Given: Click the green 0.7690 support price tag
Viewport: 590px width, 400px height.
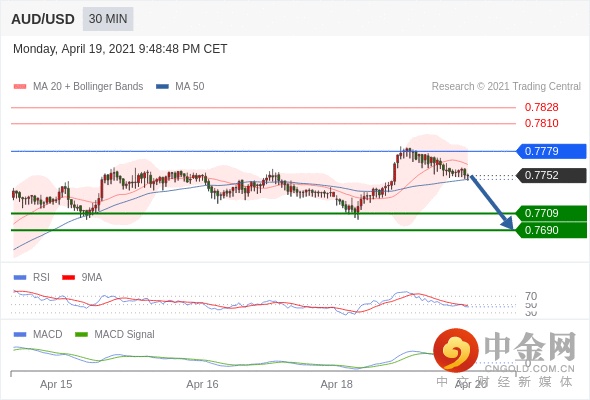Looking at the screenshot, I should pyautogui.click(x=551, y=230).
